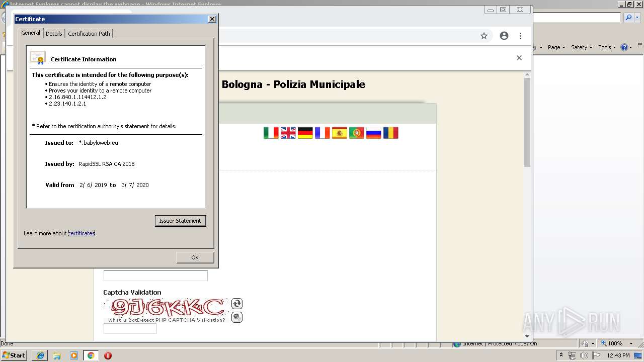The image size is (644, 362).
Task: Click the red taskbar stop-sign icon
Action: coord(108,355)
